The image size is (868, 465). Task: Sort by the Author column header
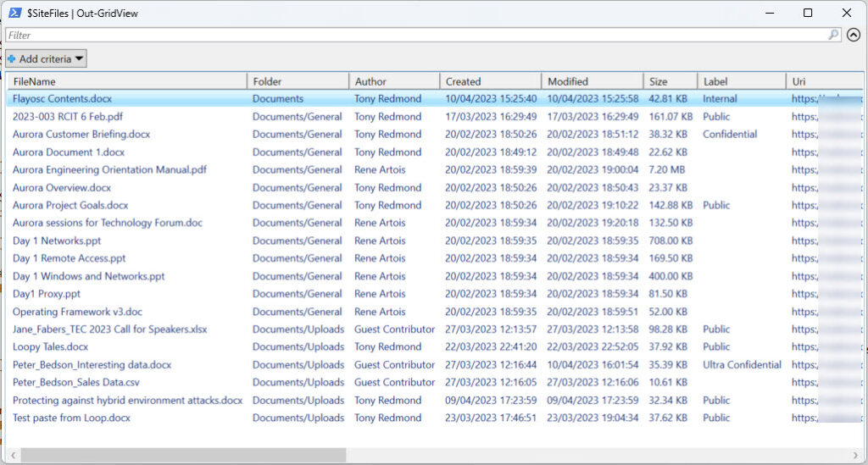395,81
